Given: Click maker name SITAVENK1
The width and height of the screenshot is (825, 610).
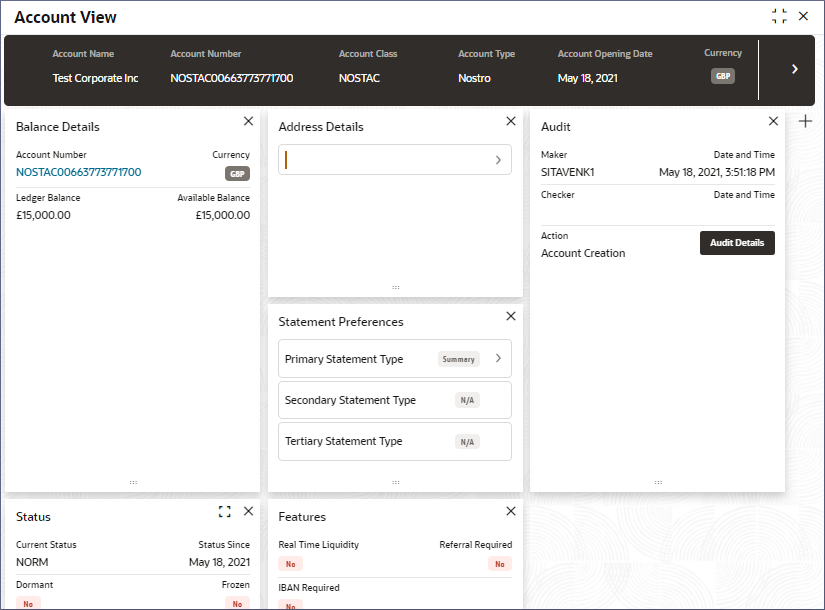Looking at the screenshot, I should click(567, 172).
